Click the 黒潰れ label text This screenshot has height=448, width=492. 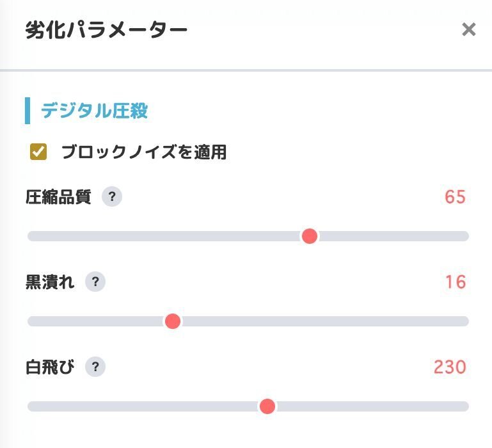point(50,282)
